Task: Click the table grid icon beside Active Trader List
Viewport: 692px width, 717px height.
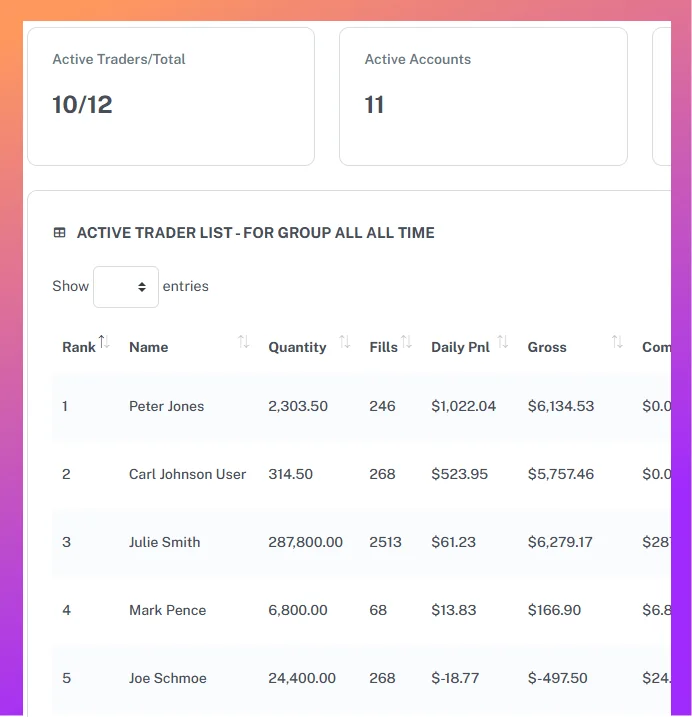Action: (60, 233)
